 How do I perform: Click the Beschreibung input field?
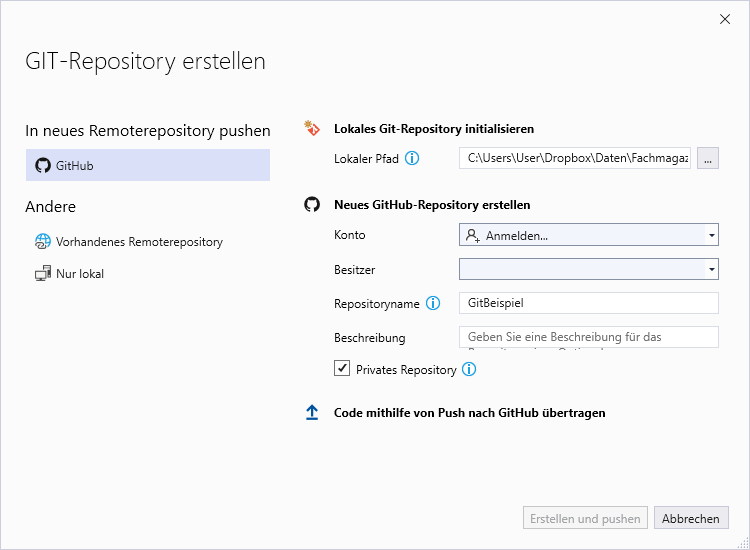pyautogui.click(x=589, y=337)
